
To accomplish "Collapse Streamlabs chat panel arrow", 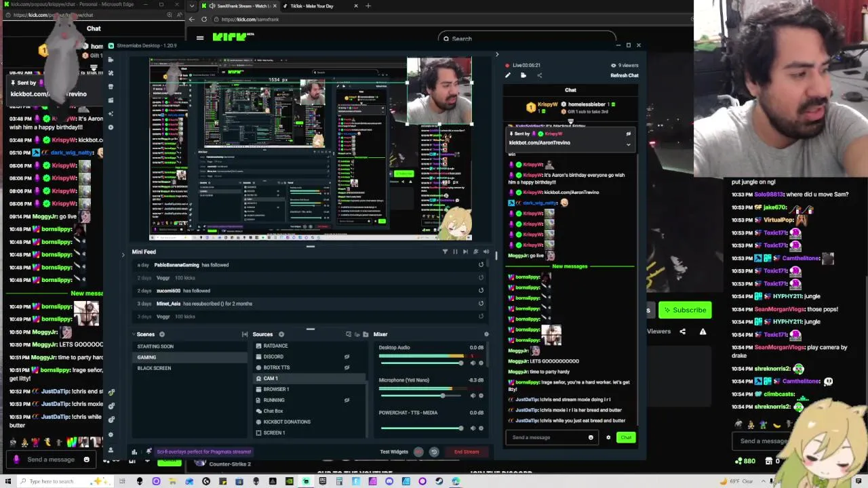I will 496,55.
